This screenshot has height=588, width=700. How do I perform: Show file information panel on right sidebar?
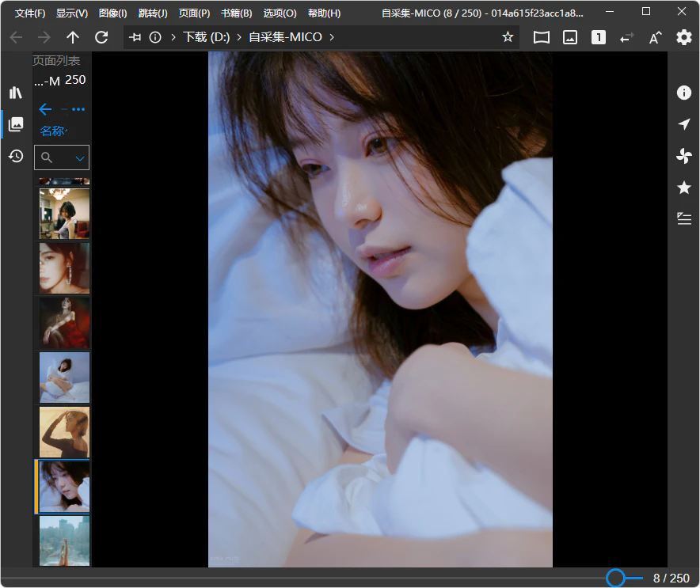tap(684, 93)
